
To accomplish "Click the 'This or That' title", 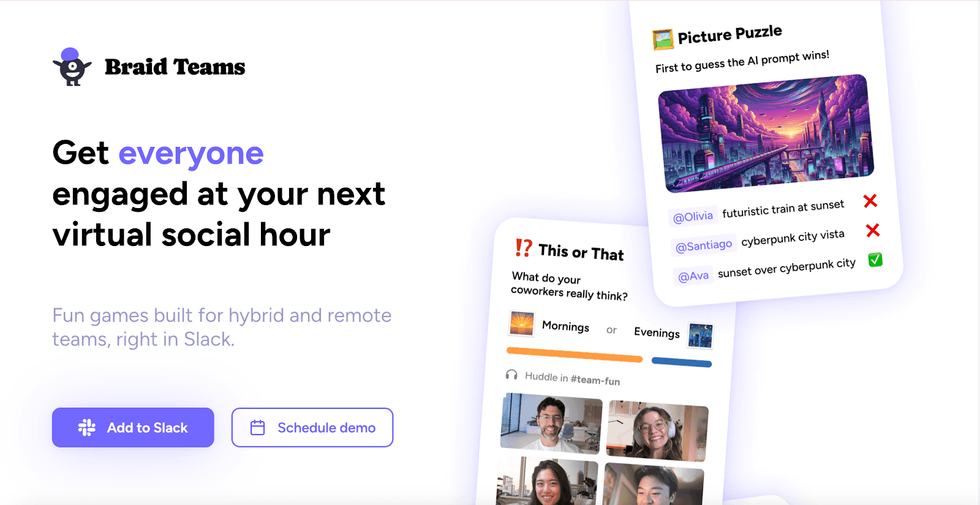I will click(581, 252).
